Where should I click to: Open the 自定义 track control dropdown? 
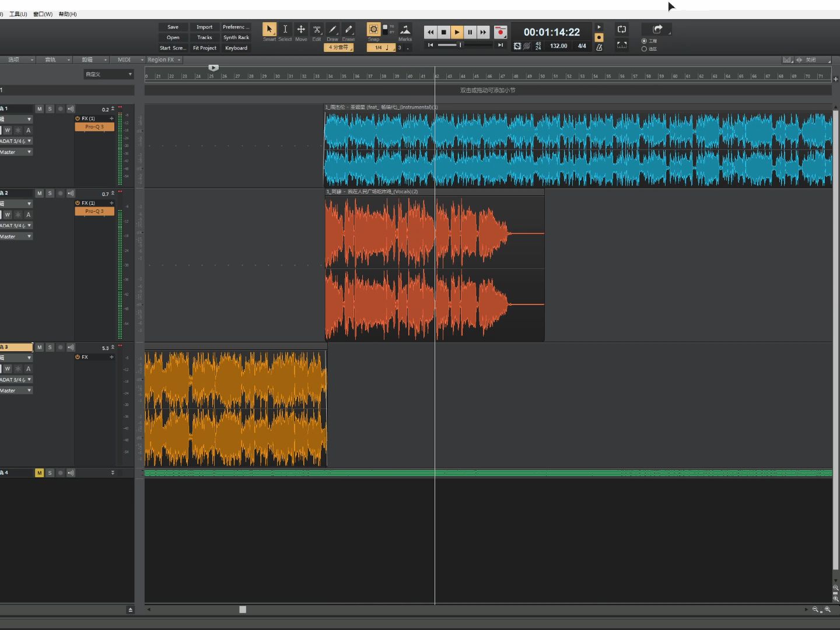108,74
